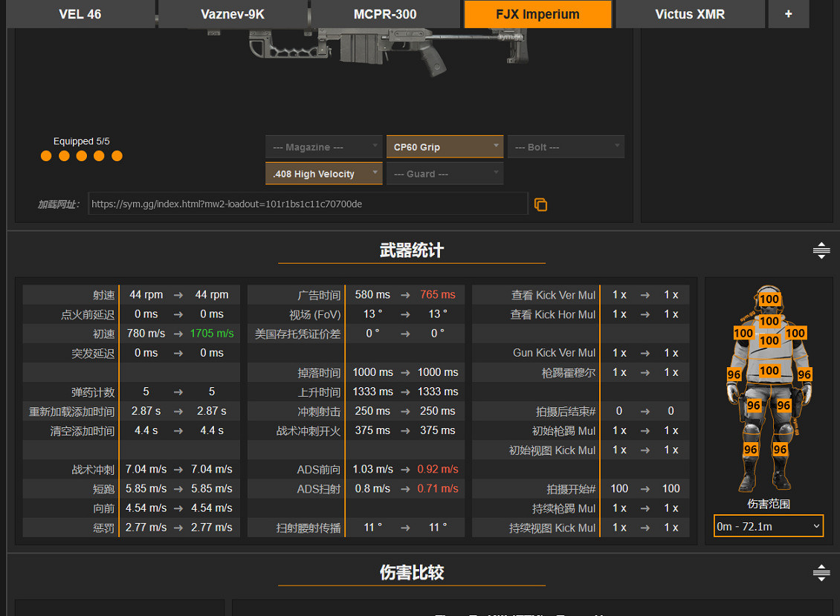This screenshot has width=840, height=616.
Task: Click the head damage label 100 on figure
Action: point(769,299)
